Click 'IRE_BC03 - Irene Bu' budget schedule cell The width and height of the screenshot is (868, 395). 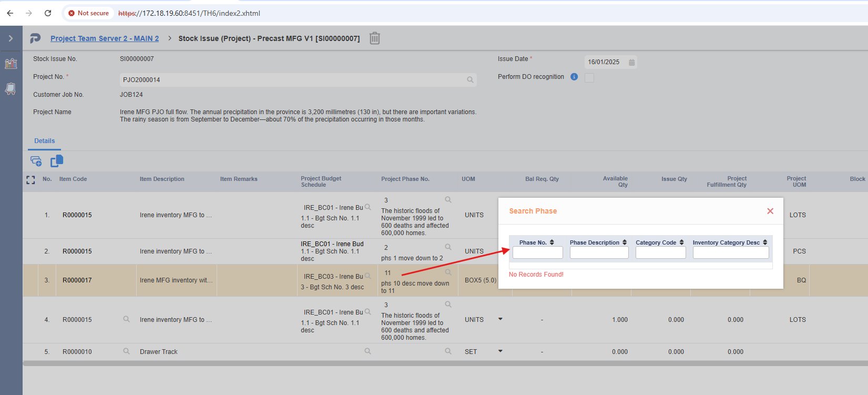point(333,277)
